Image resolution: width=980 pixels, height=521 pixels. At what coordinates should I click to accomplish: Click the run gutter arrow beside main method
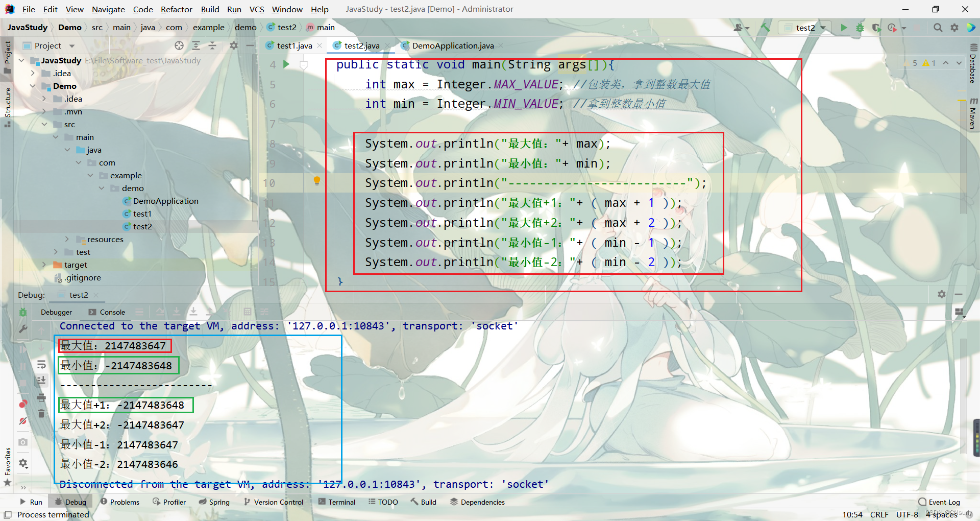click(286, 64)
